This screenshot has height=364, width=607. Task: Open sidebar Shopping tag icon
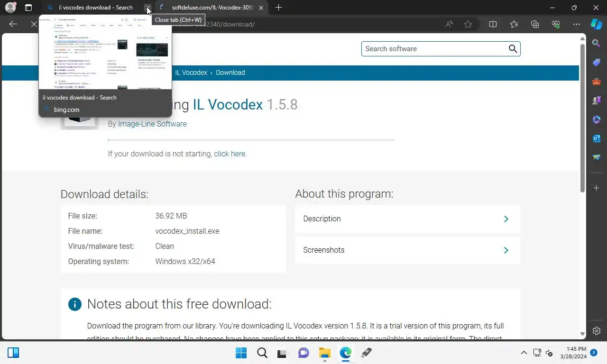click(597, 63)
